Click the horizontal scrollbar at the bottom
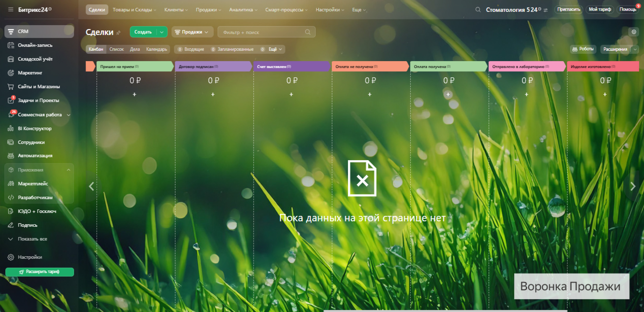The height and width of the screenshot is (312, 644). [445, 311]
